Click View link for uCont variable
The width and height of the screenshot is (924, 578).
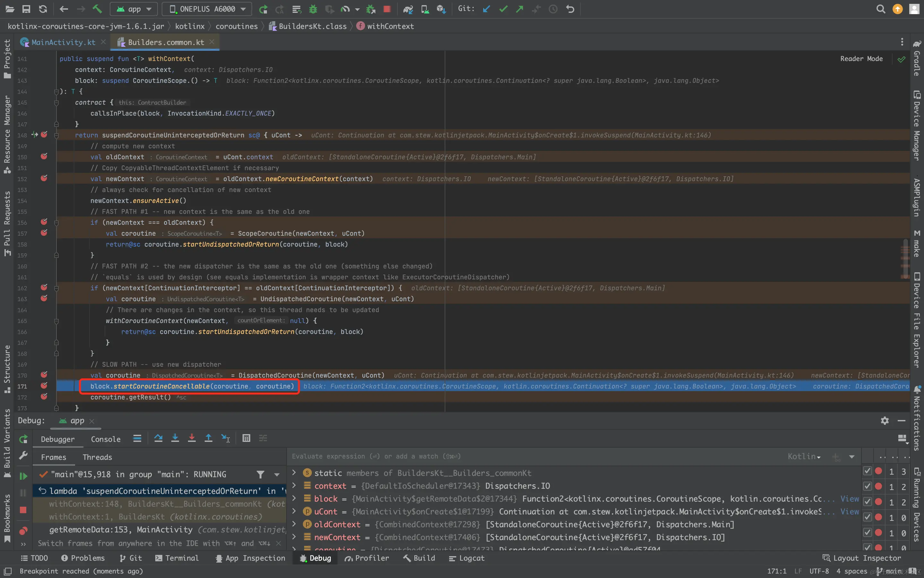point(850,512)
